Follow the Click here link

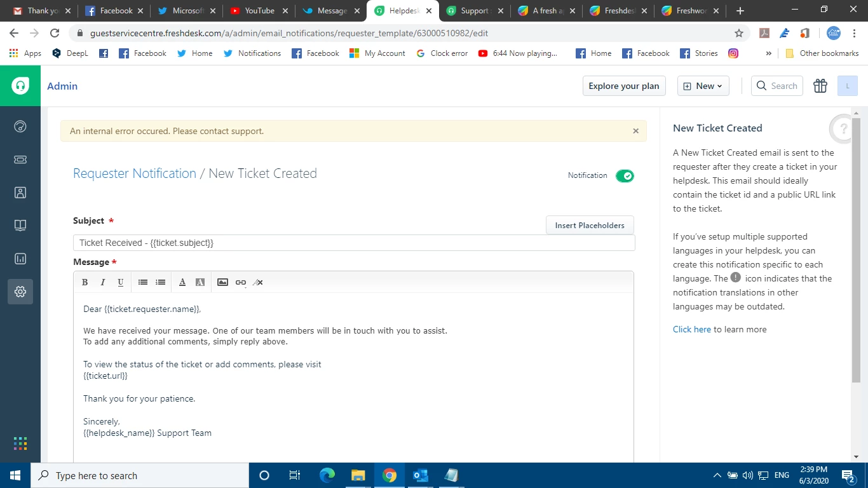[x=692, y=329]
